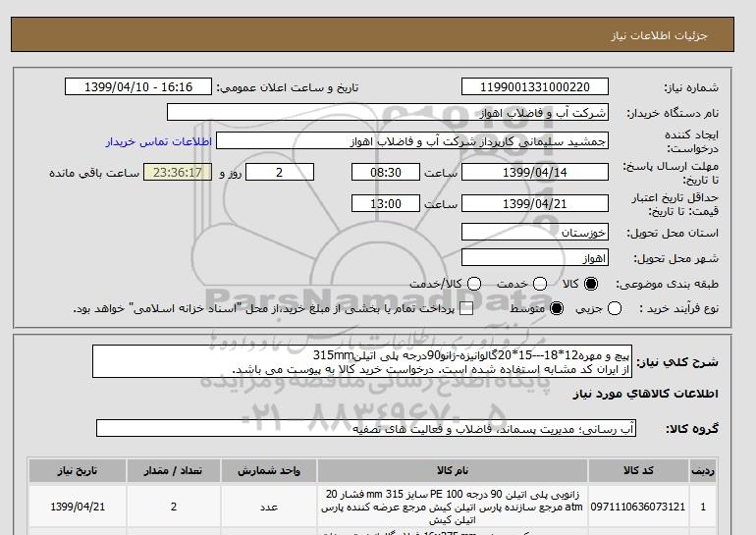This screenshot has height=535, width=756.
Task: Click the نام کالا column header
Action: [x=453, y=470]
